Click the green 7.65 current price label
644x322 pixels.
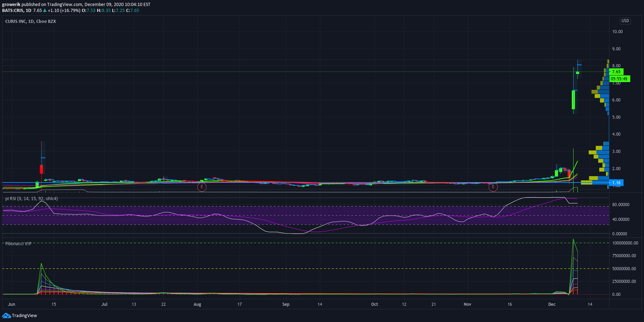[616, 72]
